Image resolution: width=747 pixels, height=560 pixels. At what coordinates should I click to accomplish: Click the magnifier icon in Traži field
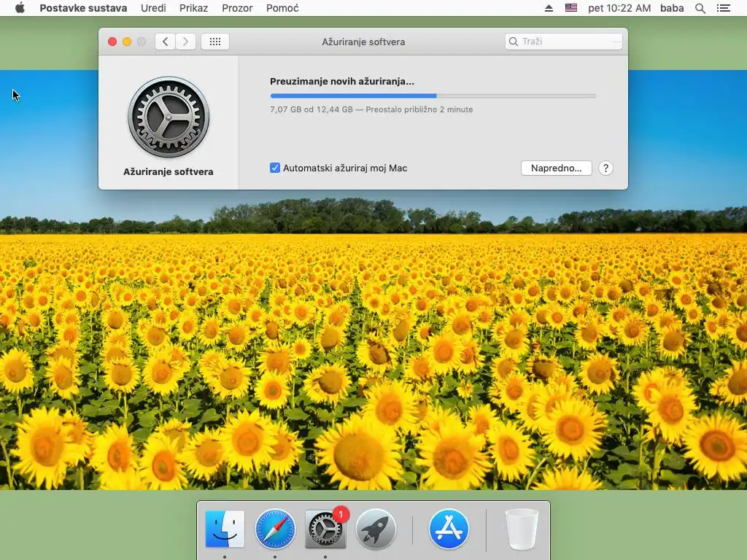coord(513,42)
